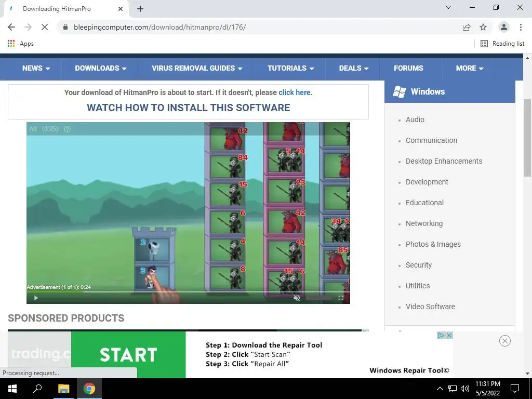Click the Windows Repair Tool ad text

[x=409, y=370]
